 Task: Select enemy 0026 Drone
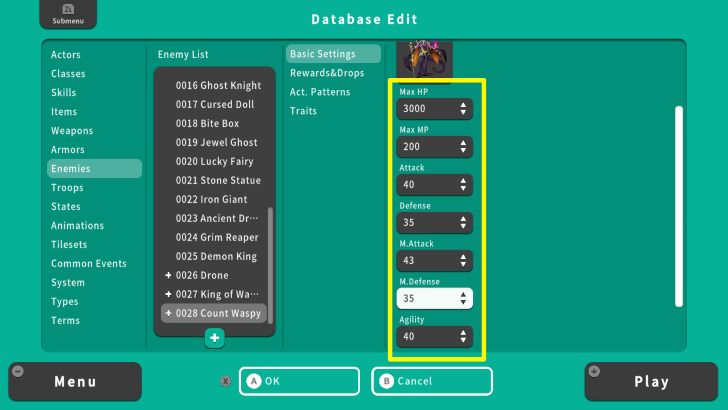click(202, 275)
